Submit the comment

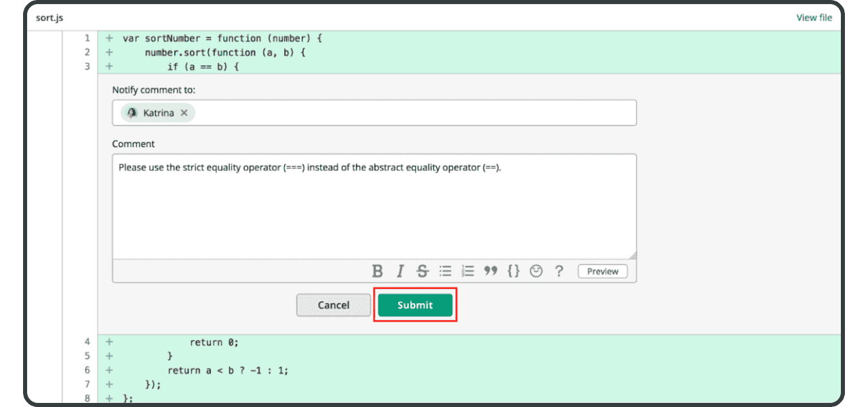pyautogui.click(x=415, y=305)
